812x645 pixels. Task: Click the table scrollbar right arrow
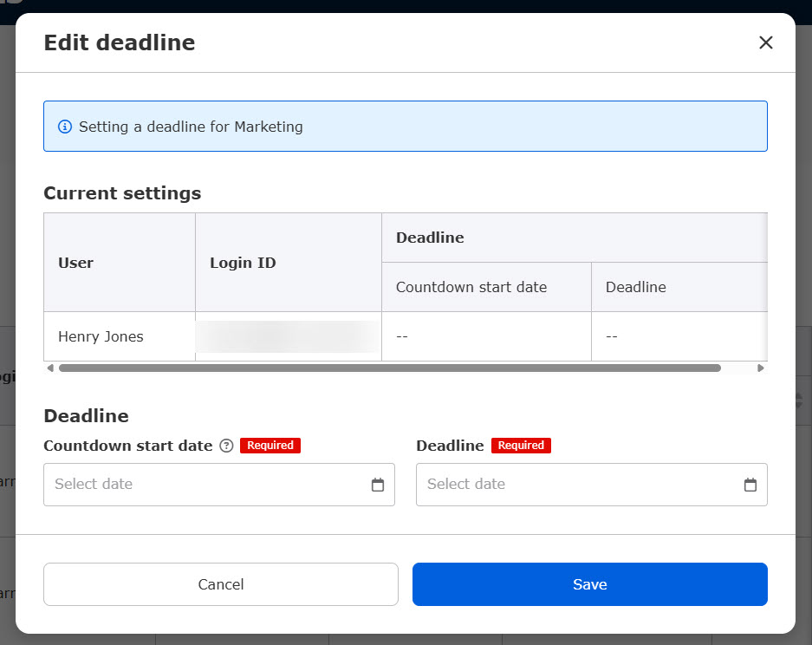click(x=761, y=368)
